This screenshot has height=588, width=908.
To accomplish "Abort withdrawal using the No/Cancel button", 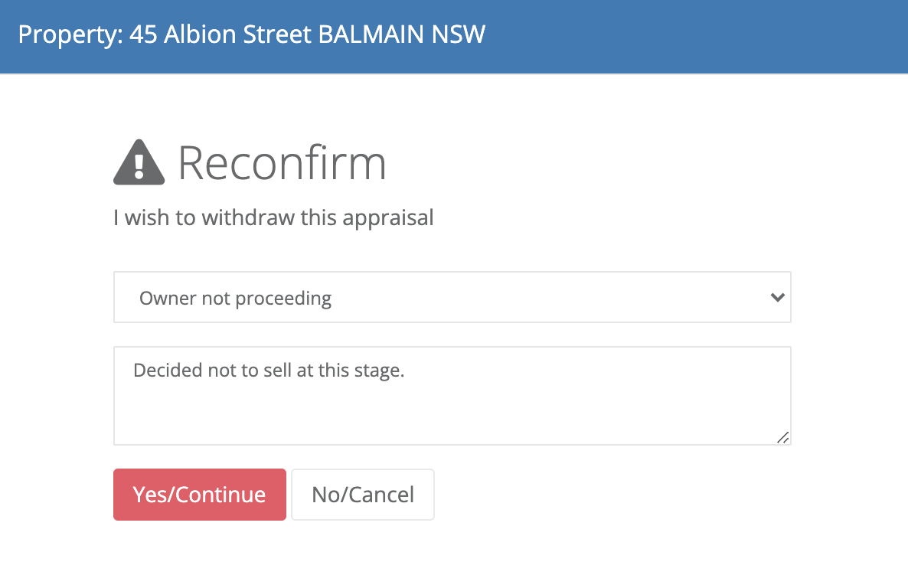I will [x=362, y=495].
